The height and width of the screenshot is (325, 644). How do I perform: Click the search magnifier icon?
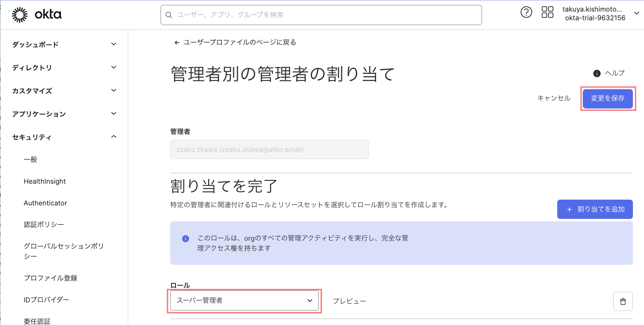(x=169, y=15)
